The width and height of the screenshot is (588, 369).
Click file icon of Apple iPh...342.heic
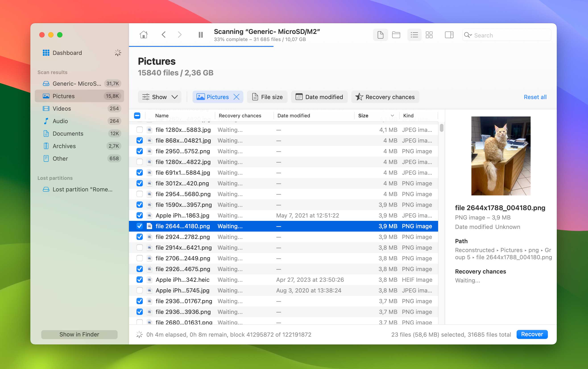tap(149, 280)
